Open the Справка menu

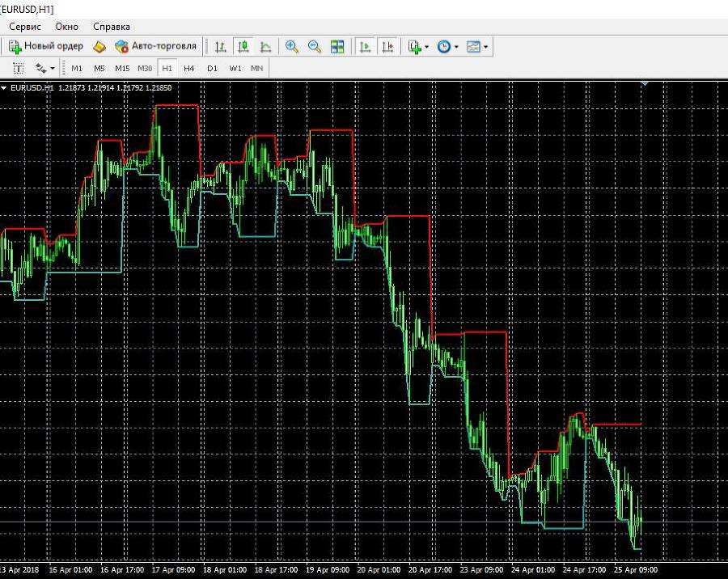click(112, 27)
